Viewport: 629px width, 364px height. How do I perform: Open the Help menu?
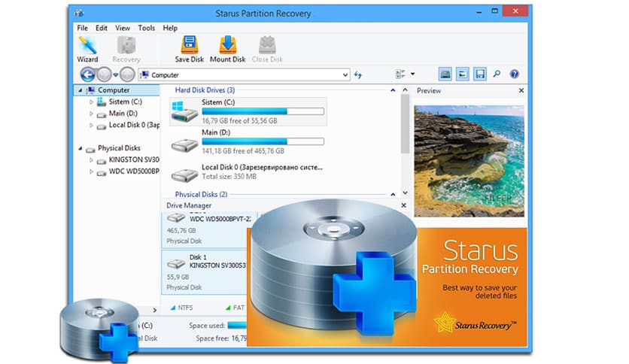pyautogui.click(x=170, y=28)
